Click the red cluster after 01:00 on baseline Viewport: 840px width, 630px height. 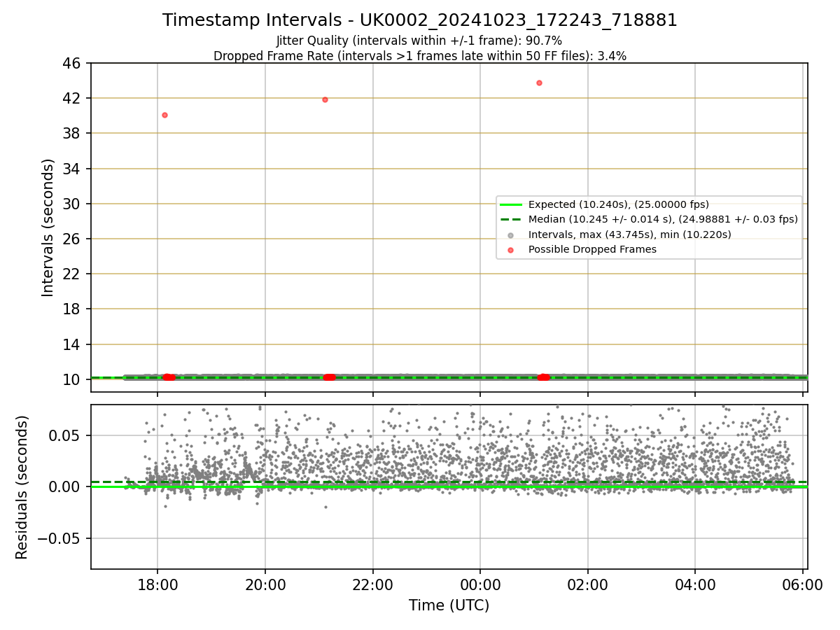(544, 377)
